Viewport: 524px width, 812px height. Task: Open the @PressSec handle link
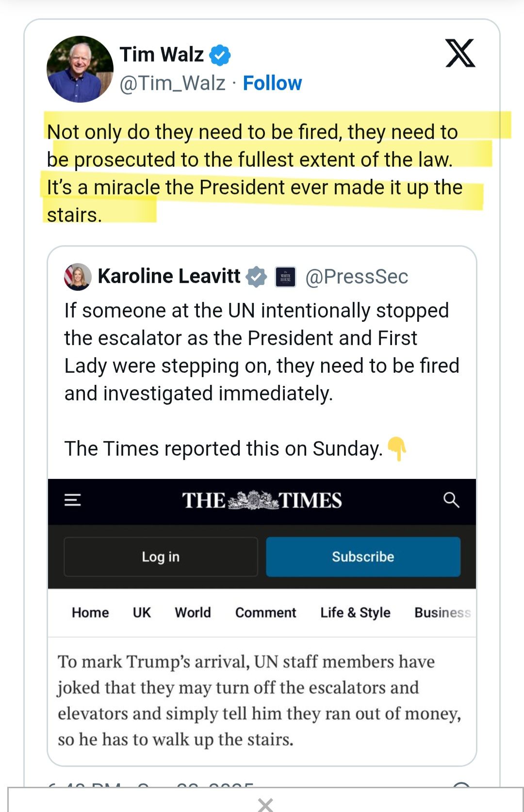coord(357,277)
